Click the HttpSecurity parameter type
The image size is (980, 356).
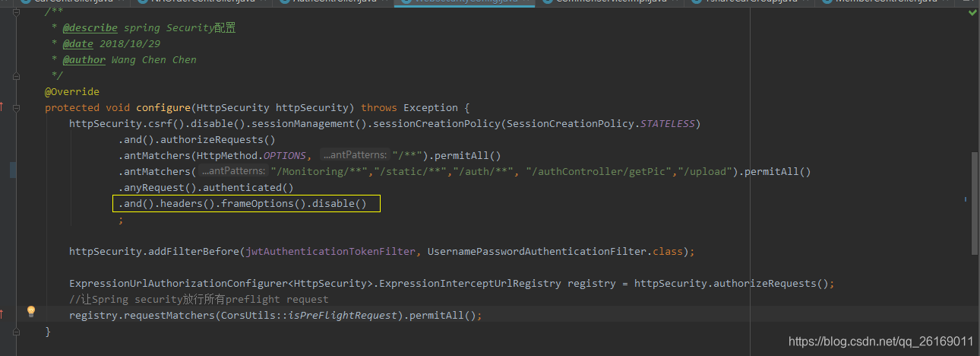(233, 107)
